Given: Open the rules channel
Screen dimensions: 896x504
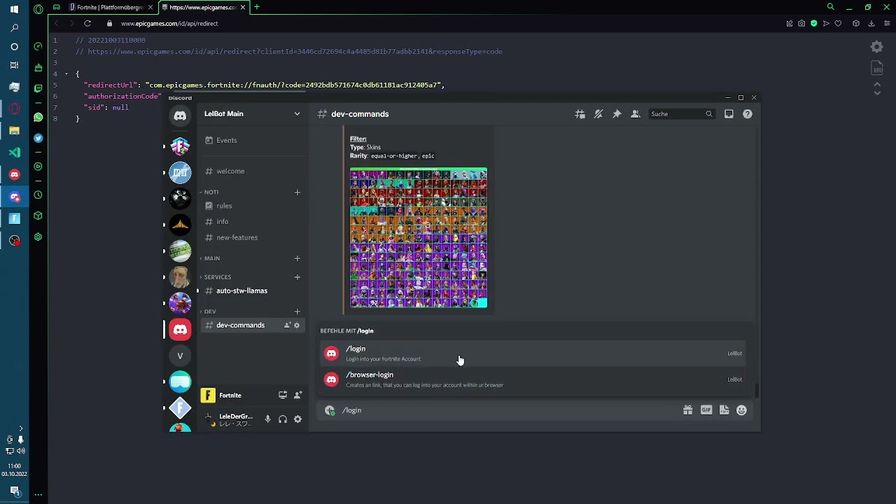Looking at the screenshot, I should click(251, 206).
